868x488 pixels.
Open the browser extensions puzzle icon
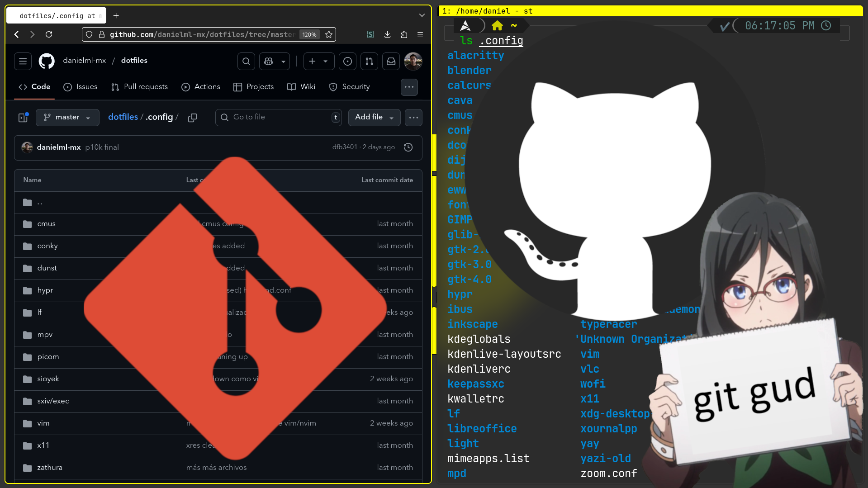(404, 34)
